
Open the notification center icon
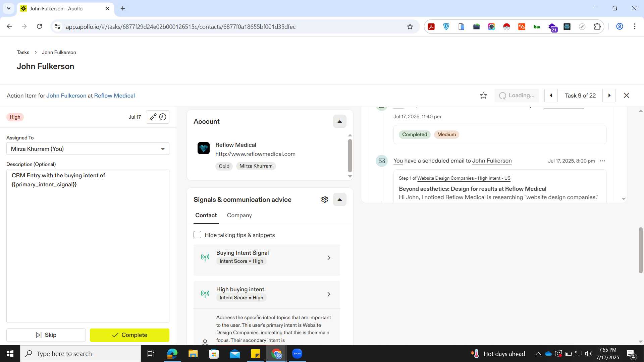631,354
